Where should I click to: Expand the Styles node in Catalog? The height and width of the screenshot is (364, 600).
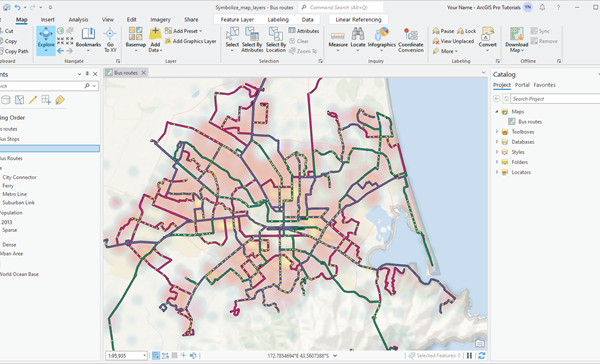tap(497, 152)
